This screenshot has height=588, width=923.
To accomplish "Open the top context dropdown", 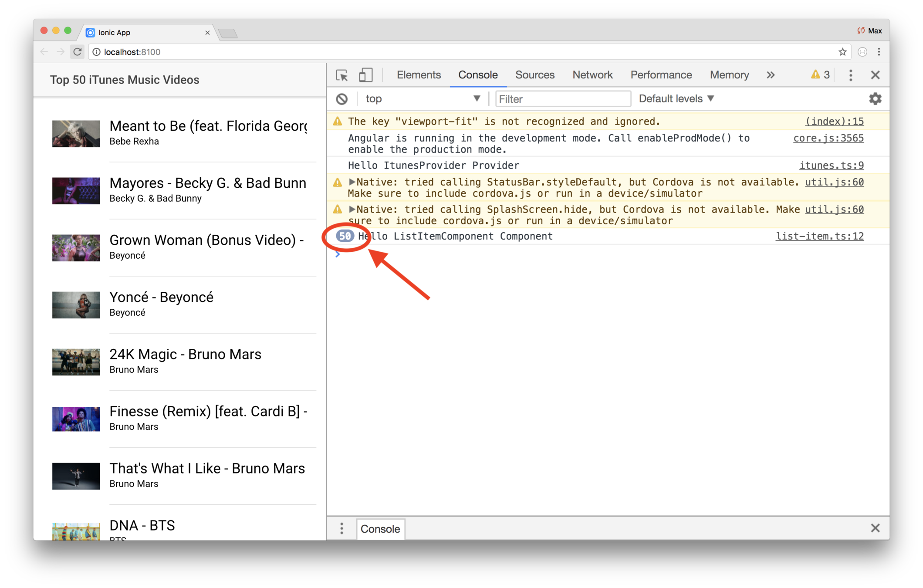I will [x=422, y=99].
